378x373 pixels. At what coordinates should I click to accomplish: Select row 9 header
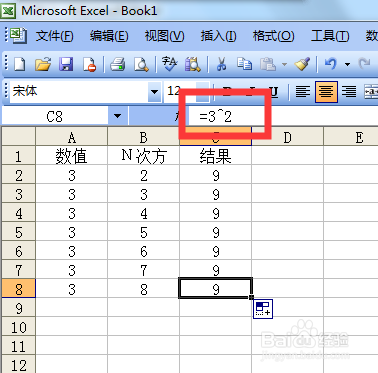click(x=18, y=308)
